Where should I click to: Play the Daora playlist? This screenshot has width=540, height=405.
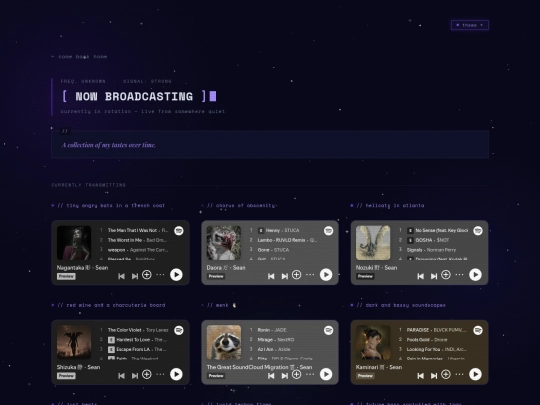pyautogui.click(x=326, y=275)
